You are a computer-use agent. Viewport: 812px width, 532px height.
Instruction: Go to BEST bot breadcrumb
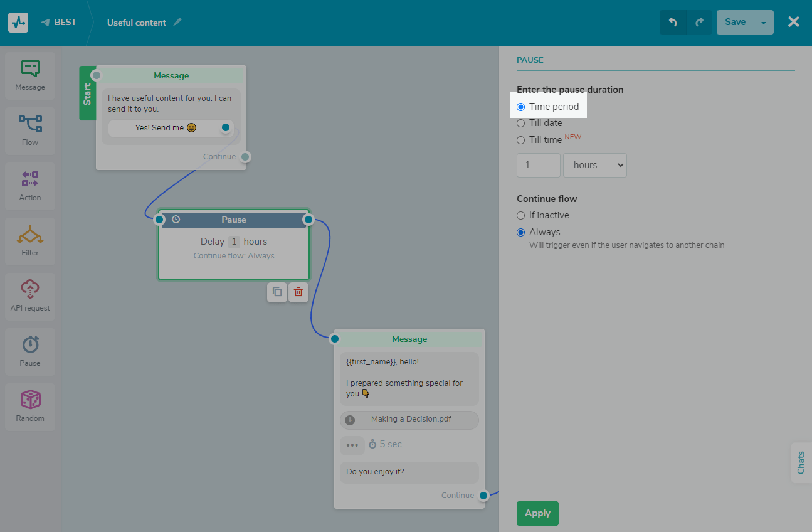(x=59, y=23)
